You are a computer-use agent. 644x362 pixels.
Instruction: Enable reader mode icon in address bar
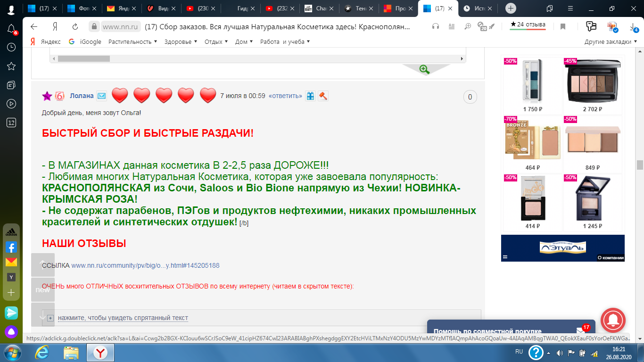(452, 26)
